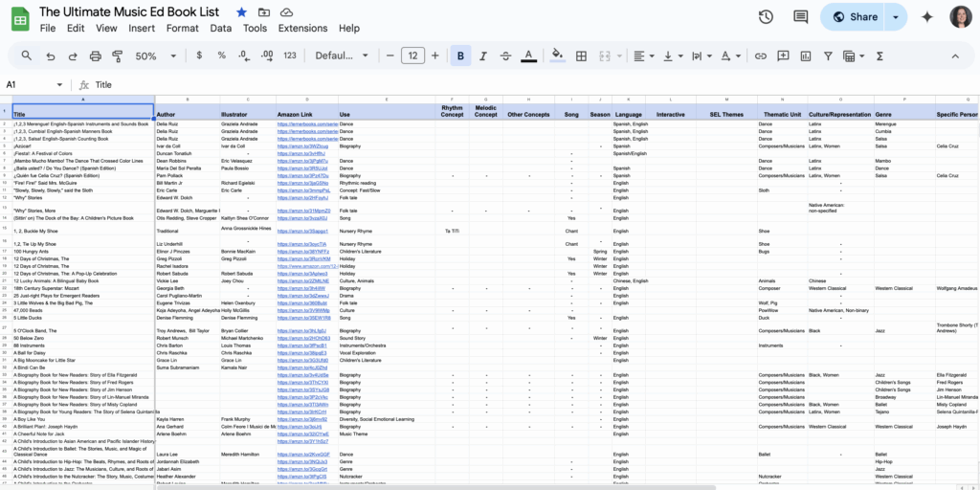The height and width of the screenshot is (490, 980).
Task: Open the Google Sheets home icon
Action: tap(20, 19)
